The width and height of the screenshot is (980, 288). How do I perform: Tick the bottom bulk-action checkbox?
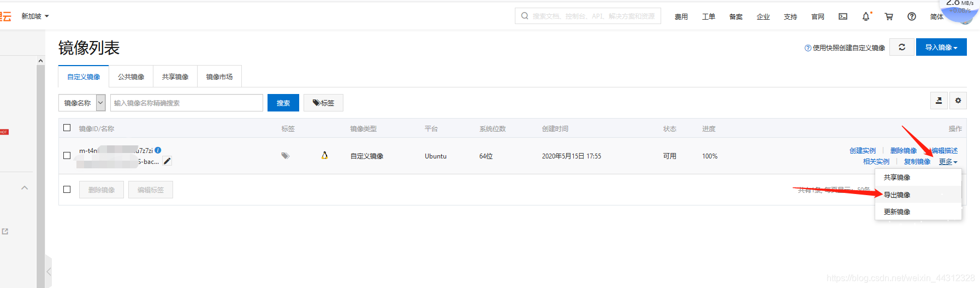(67, 190)
